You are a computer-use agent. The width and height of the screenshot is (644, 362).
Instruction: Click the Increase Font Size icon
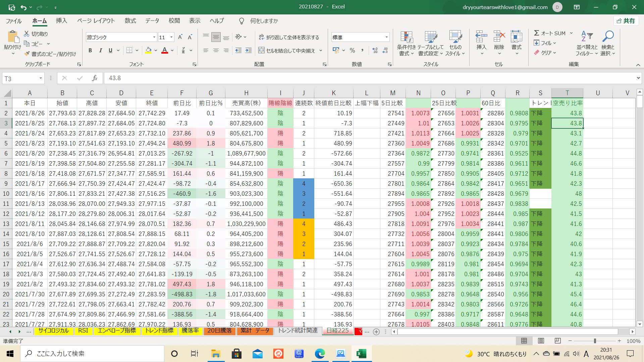point(180,37)
